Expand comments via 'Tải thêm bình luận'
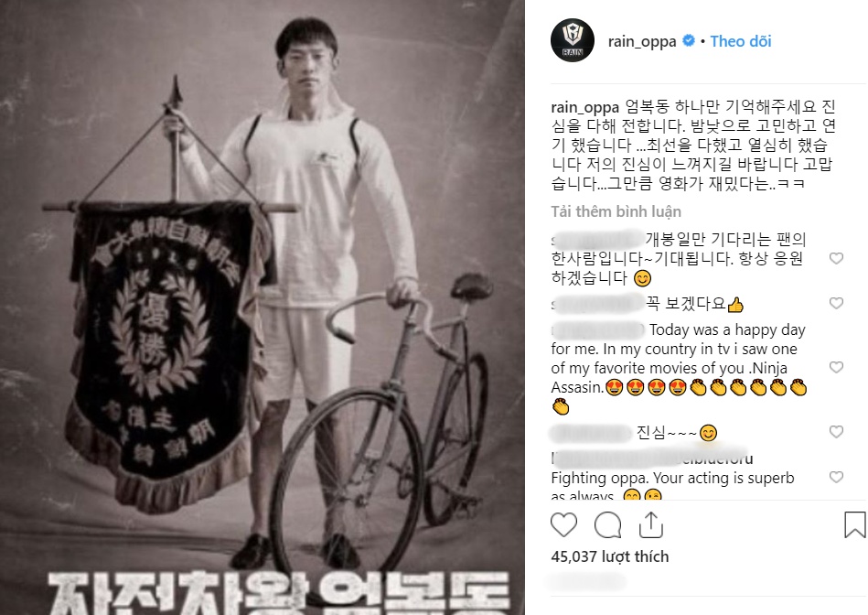This screenshot has height=615, width=868. point(616,211)
